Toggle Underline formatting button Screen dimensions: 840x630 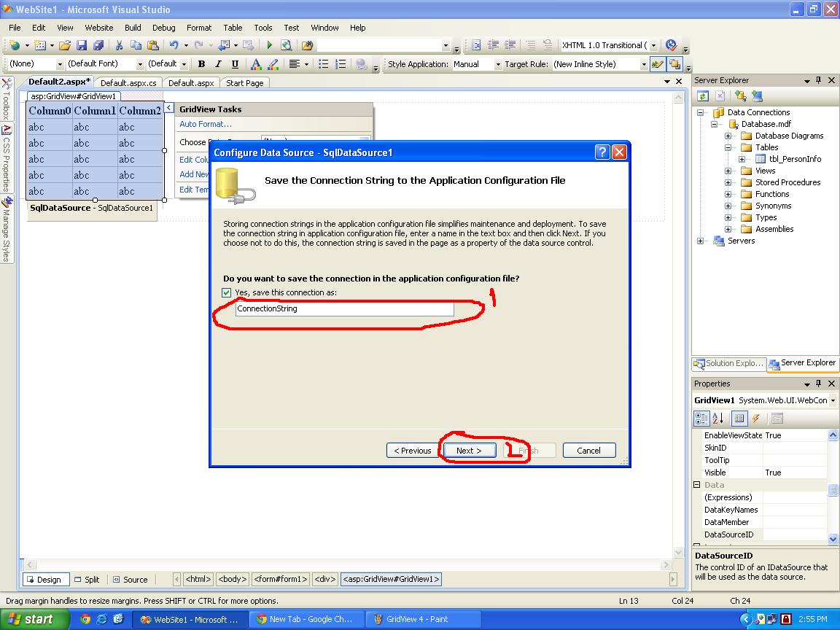click(x=235, y=64)
